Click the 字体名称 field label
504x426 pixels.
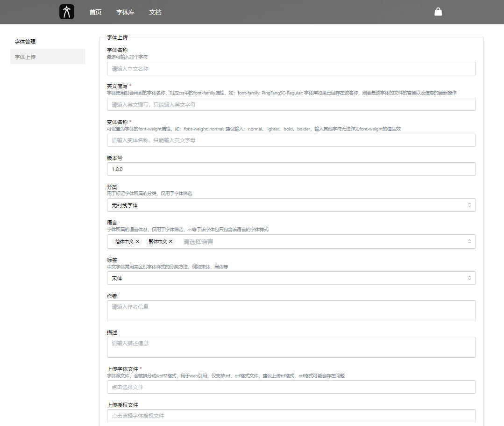(117, 50)
